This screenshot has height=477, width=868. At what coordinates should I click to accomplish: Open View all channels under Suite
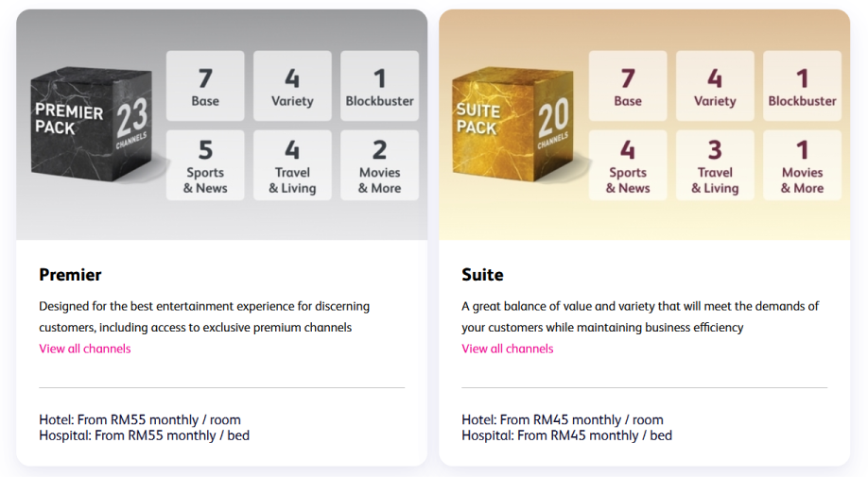508,349
